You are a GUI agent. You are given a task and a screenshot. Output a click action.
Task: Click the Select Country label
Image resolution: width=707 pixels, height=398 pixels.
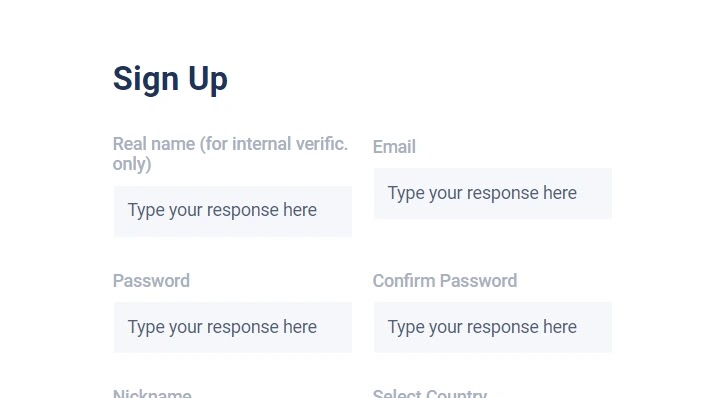tap(430, 393)
